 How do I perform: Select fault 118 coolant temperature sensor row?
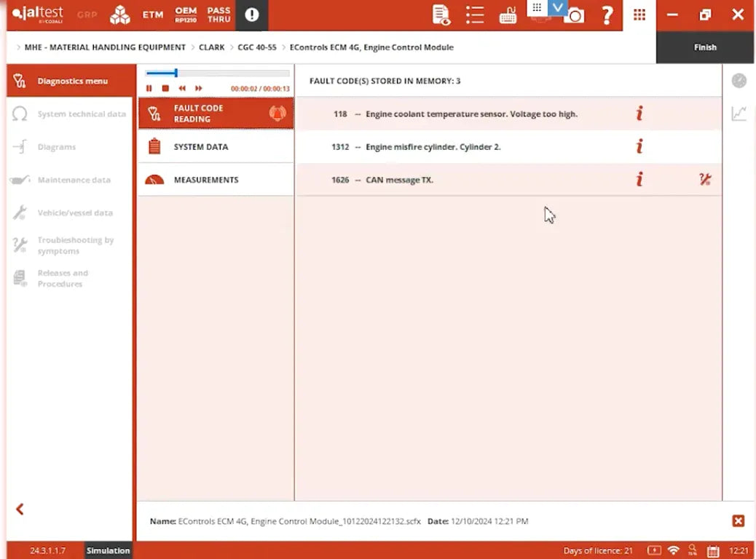[x=508, y=114]
